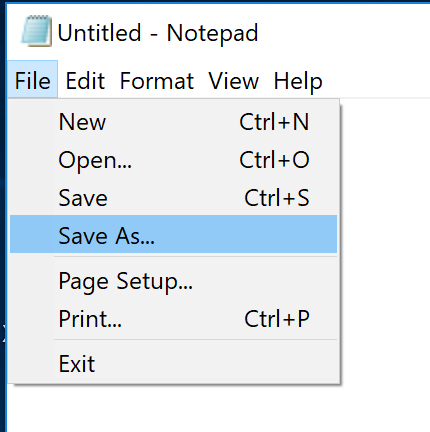
Task: Click the Untitled - Notepad title text
Action: [158, 33]
